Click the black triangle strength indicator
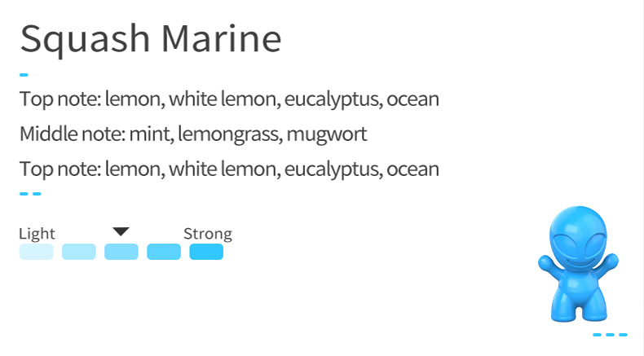This screenshot has width=644, height=356. pyautogui.click(x=121, y=231)
